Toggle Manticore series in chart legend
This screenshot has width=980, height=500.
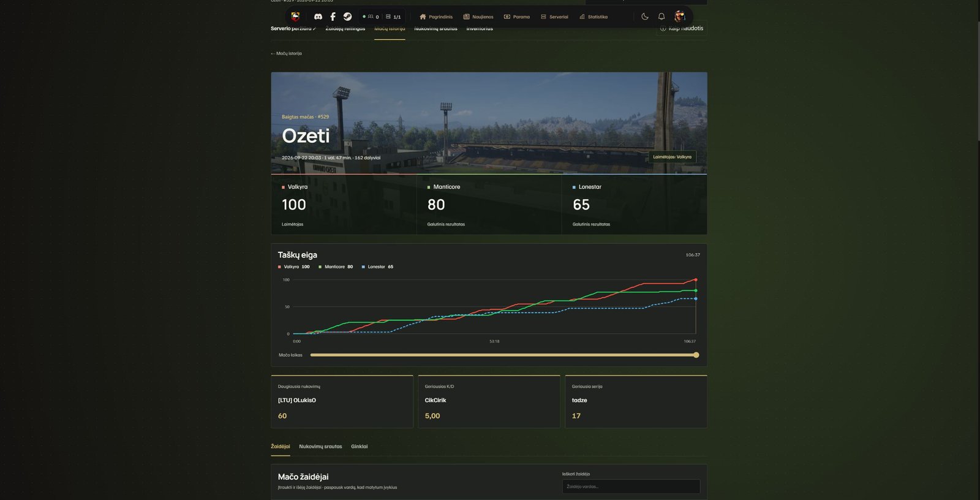[x=336, y=267]
